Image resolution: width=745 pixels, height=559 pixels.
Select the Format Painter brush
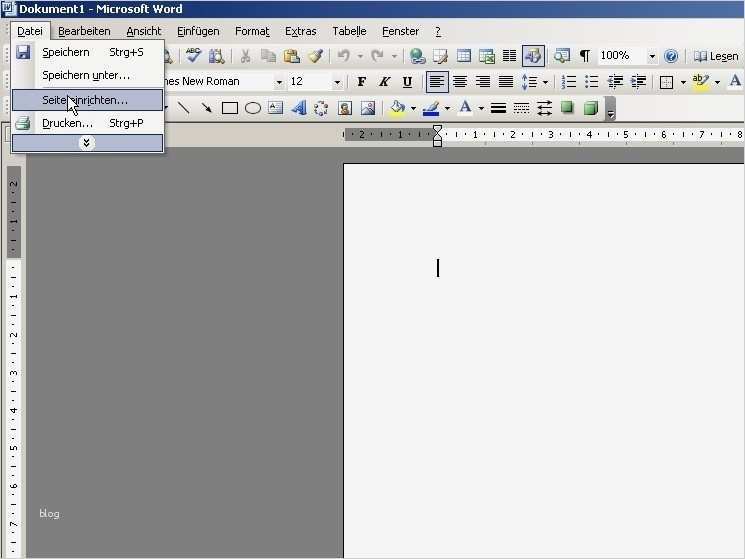(x=315, y=56)
